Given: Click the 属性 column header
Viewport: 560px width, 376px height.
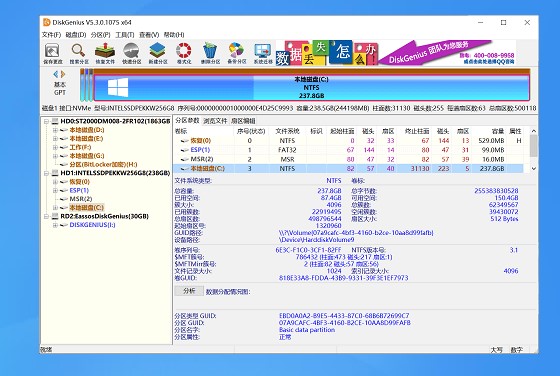Looking at the screenshot, I should coord(515,131).
